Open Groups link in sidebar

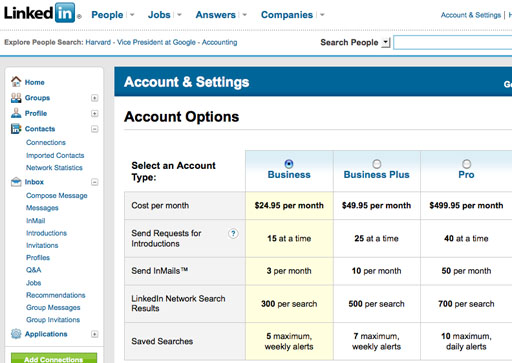pyautogui.click(x=37, y=98)
